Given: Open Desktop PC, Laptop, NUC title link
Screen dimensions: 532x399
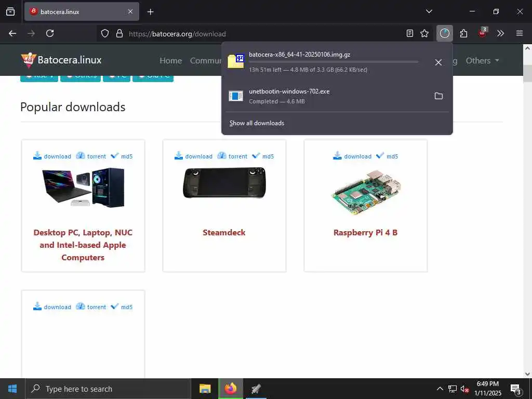Looking at the screenshot, I should pos(83,245).
